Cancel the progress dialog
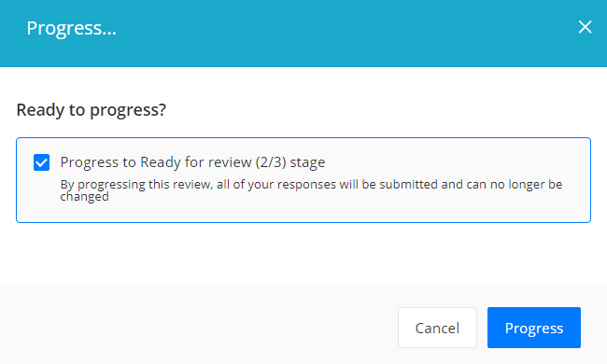Image resolution: width=607 pixels, height=364 pixels. (437, 328)
